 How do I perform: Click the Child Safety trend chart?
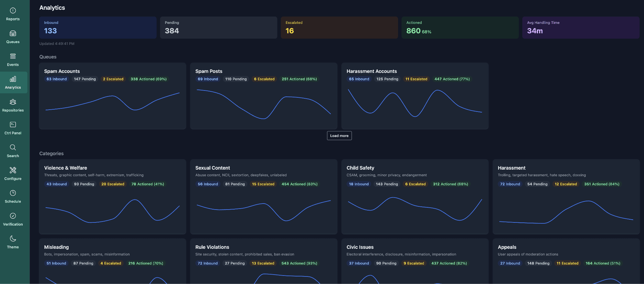pos(415,209)
